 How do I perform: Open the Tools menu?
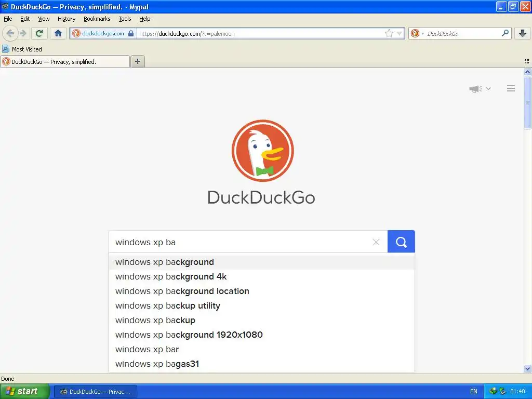point(125,19)
